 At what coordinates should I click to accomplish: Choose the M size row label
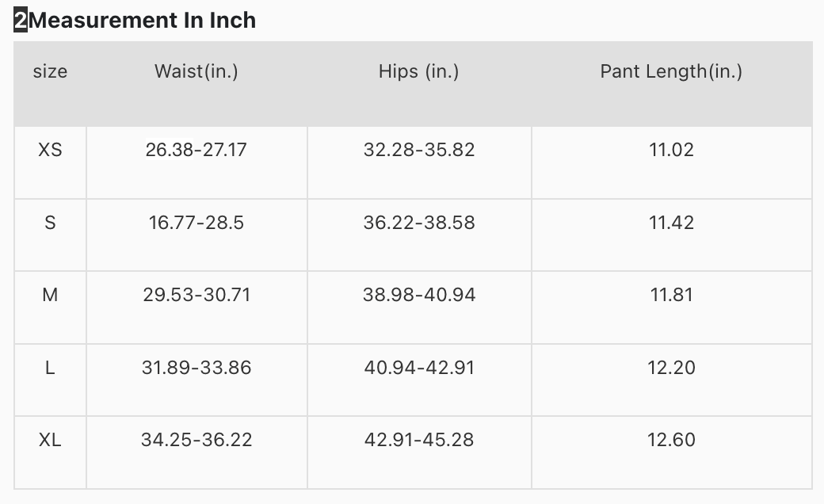[x=50, y=295]
